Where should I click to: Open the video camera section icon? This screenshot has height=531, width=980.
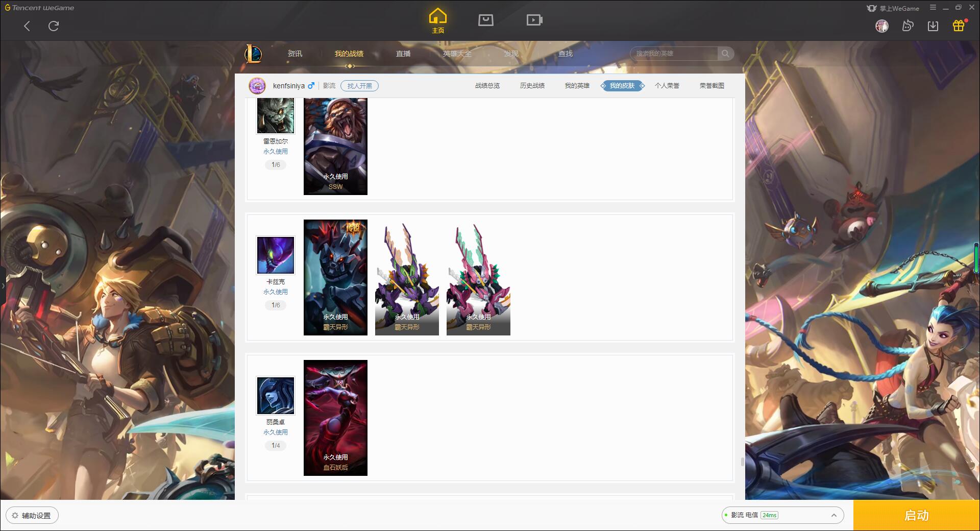tap(534, 20)
